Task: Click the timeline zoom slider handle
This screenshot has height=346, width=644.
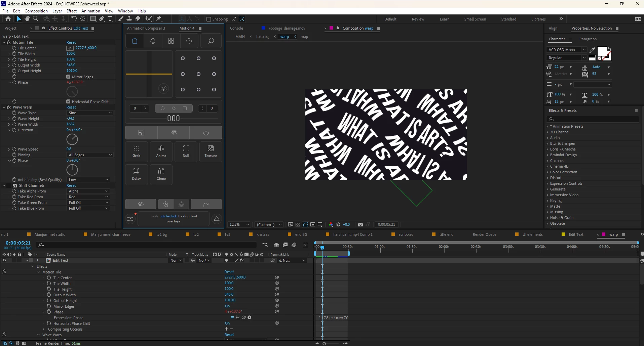Action: [324, 343]
